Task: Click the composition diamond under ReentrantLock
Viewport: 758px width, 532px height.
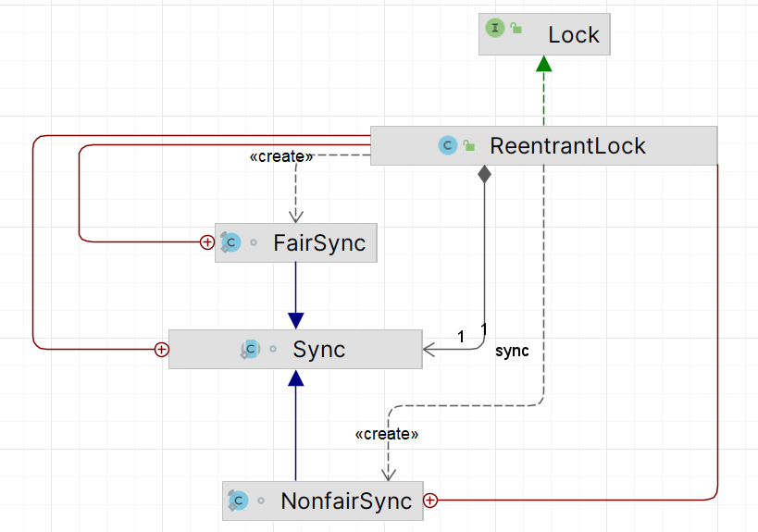Action: pos(482,173)
